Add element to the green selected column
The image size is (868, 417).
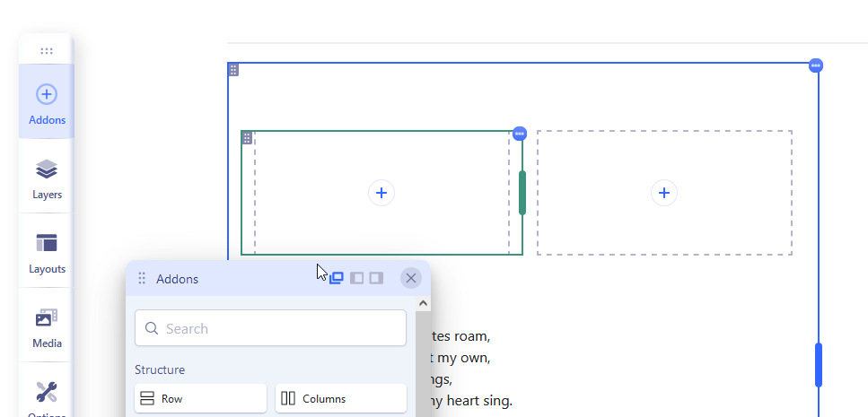[x=381, y=193]
